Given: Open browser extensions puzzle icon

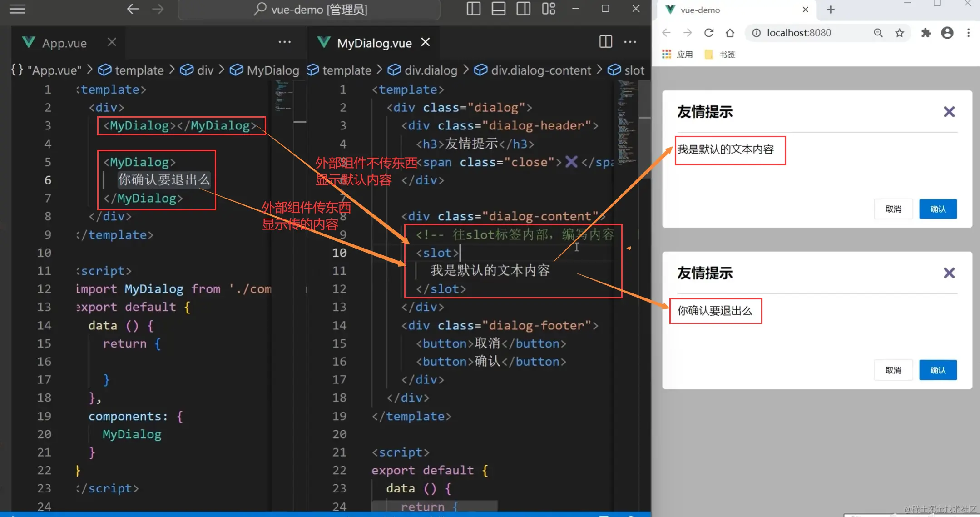Looking at the screenshot, I should (x=926, y=33).
